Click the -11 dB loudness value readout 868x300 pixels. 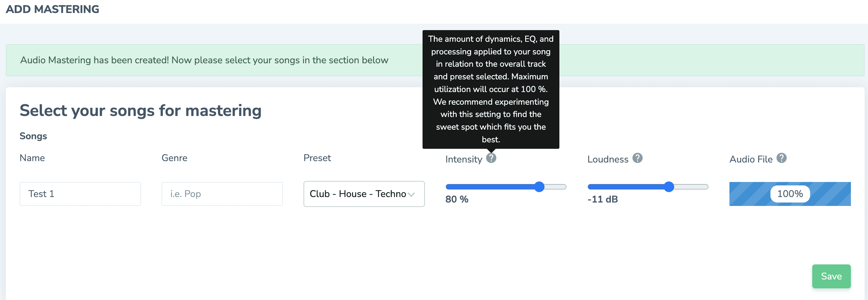(603, 199)
